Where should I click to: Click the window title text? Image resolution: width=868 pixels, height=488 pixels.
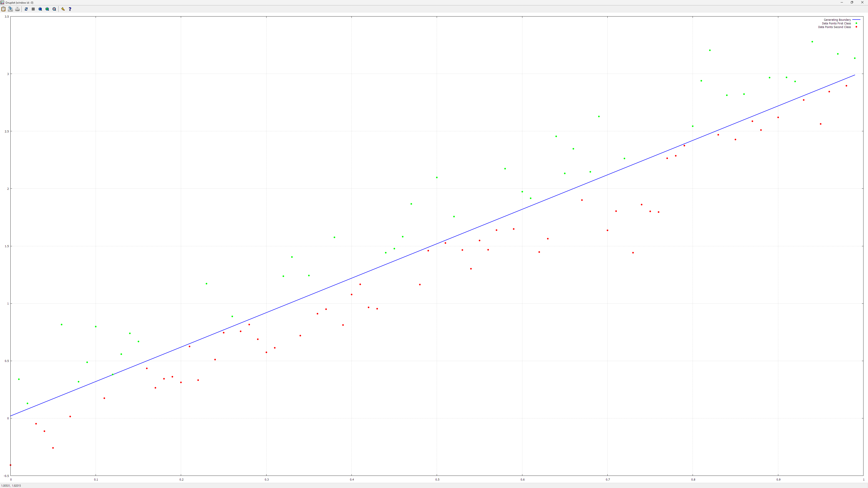[x=19, y=3]
